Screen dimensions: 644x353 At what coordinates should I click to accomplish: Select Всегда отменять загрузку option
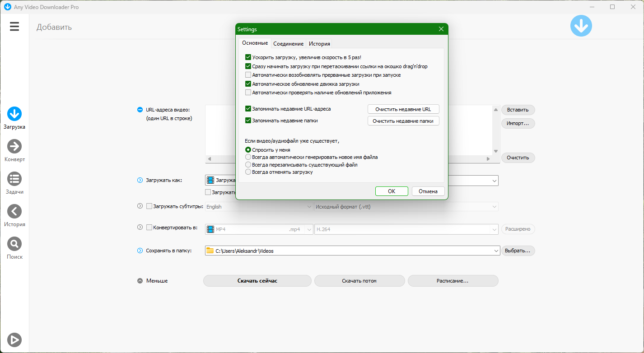(x=248, y=172)
